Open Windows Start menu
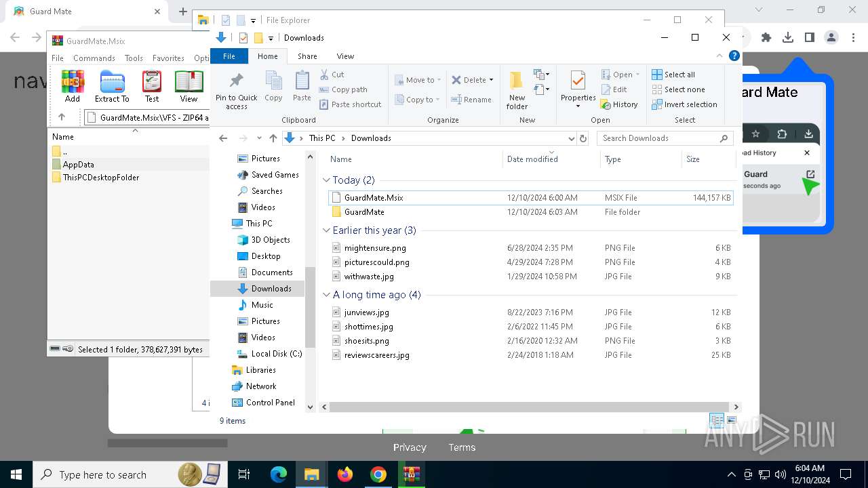 pos(16,474)
